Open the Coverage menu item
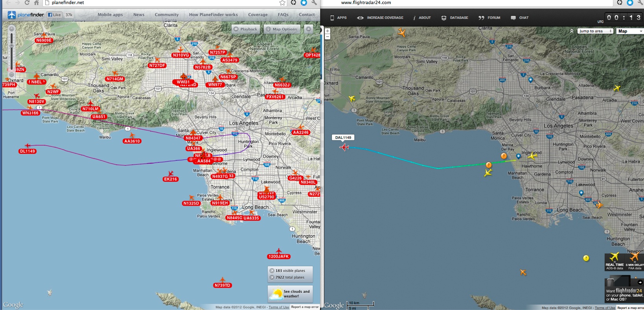This screenshot has width=644, height=310. pyautogui.click(x=258, y=15)
